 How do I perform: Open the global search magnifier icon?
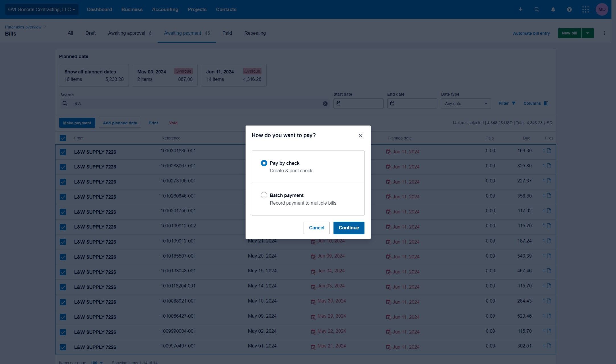point(537,9)
